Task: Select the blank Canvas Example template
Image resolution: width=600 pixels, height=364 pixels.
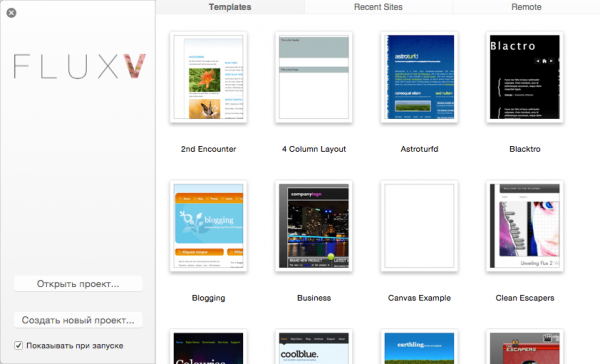Action: (419, 226)
